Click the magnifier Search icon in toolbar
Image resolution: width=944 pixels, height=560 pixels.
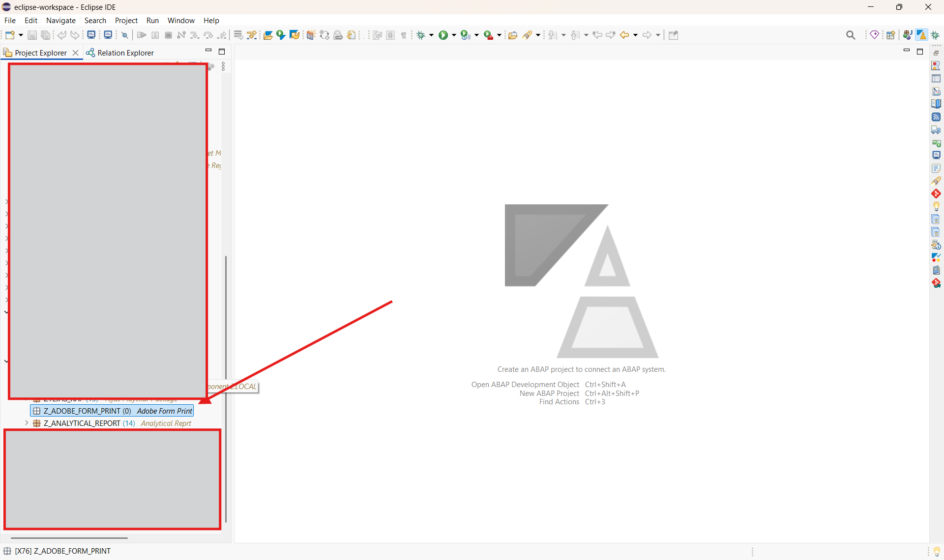pos(851,35)
